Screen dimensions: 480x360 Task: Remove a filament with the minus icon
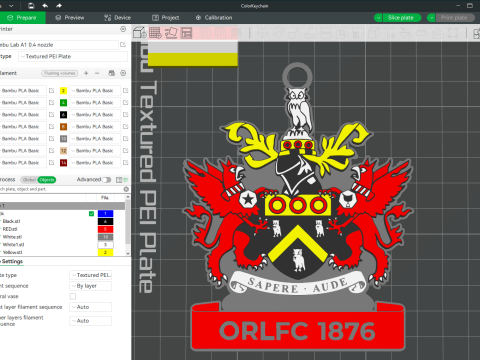pyautogui.click(x=97, y=73)
